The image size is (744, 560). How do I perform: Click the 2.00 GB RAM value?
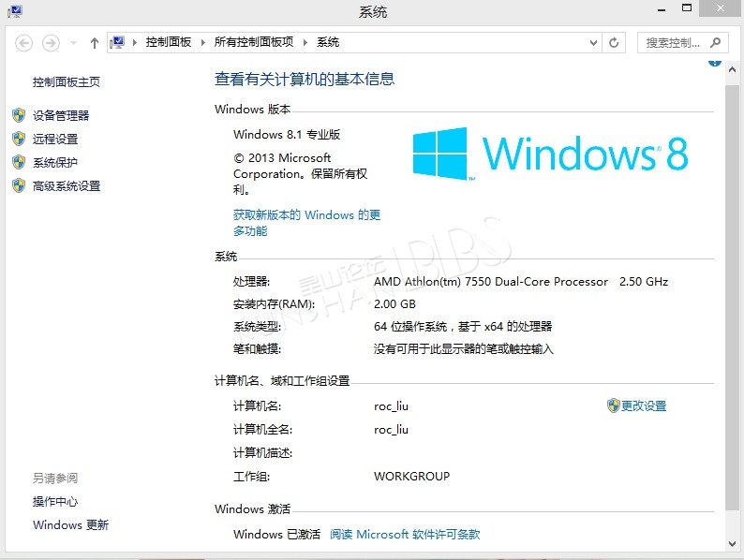[394, 304]
